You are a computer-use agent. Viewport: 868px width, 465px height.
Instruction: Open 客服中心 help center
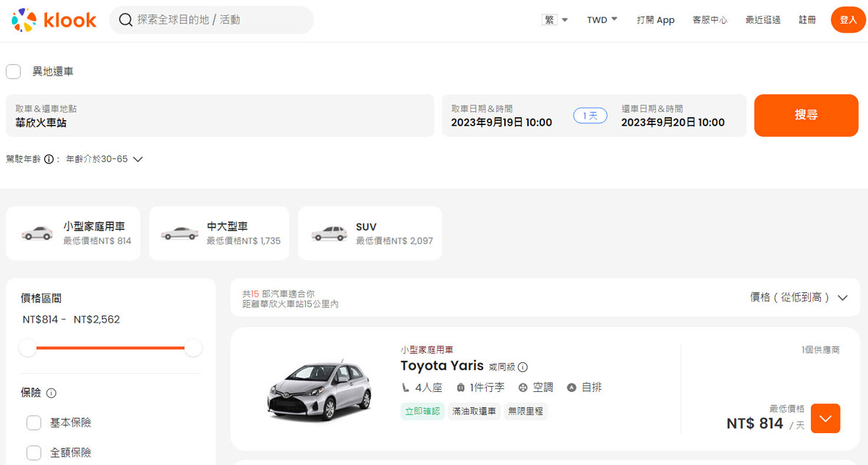(x=710, y=20)
